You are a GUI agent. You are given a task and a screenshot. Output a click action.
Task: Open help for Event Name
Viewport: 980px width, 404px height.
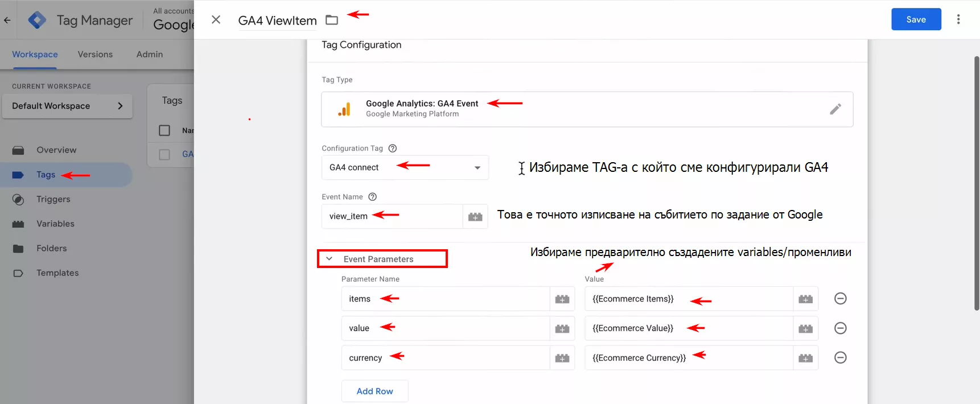372,197
